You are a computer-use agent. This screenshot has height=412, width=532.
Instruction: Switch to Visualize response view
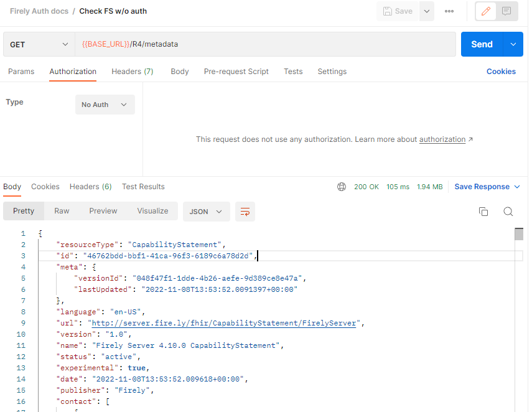coord(152,211)
